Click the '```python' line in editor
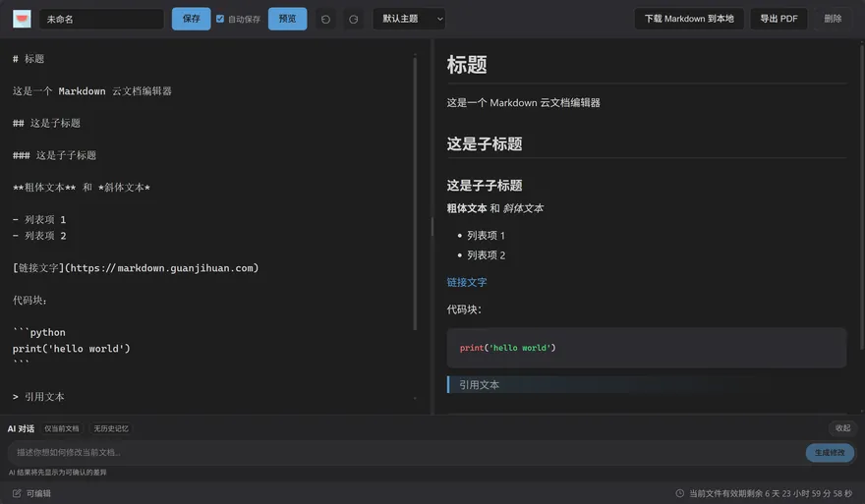The image size is (865, 504). 39,332
